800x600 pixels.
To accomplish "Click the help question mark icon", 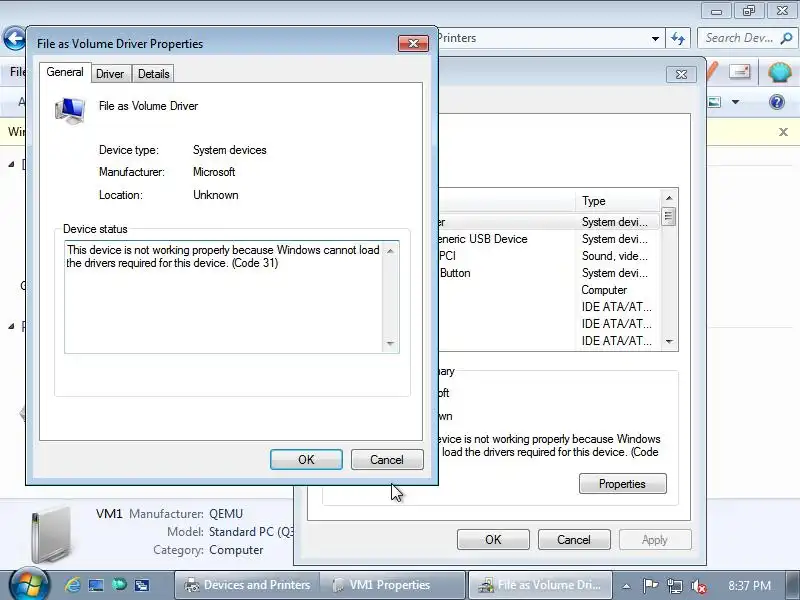I will (777, 102).
